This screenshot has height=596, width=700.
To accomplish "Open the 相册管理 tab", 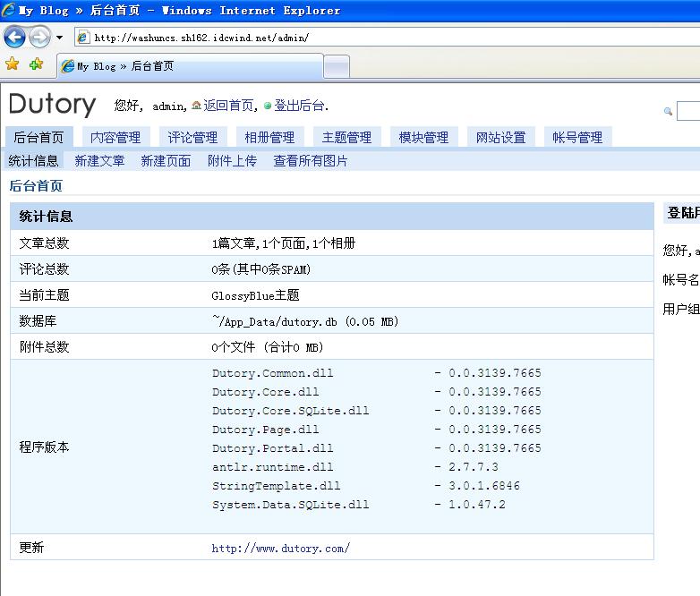I will (x=269, y=137).
